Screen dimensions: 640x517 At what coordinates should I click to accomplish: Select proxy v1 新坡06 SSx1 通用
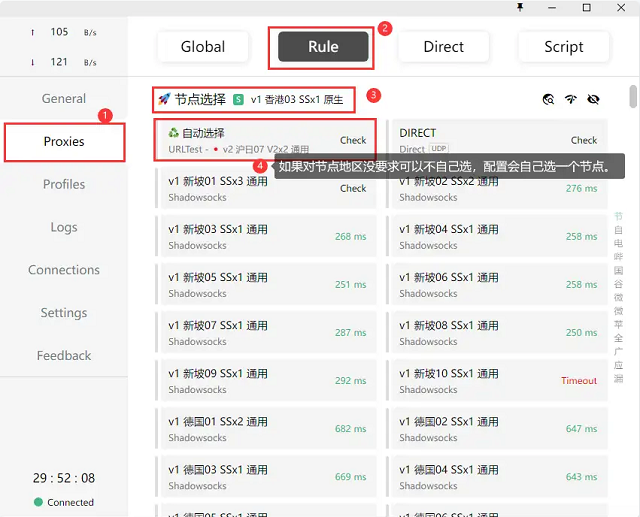click(x=497, y=284)
